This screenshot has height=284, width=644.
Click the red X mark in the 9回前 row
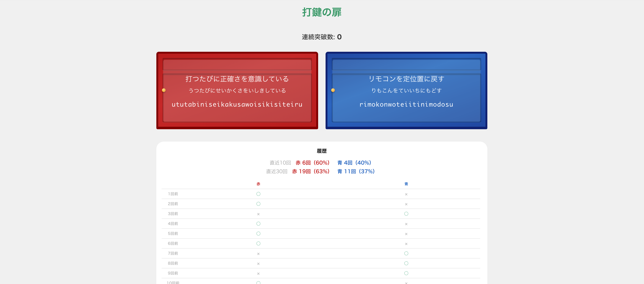click(x=258, y=274)
